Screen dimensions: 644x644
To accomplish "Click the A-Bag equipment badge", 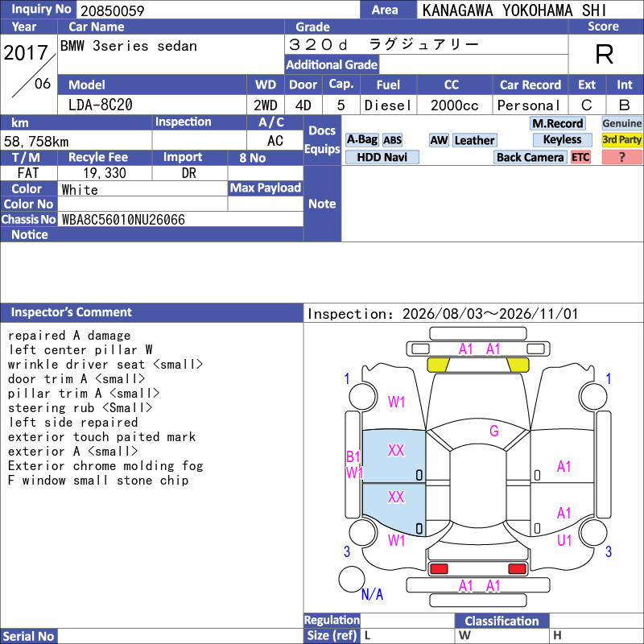I will 361,139.
